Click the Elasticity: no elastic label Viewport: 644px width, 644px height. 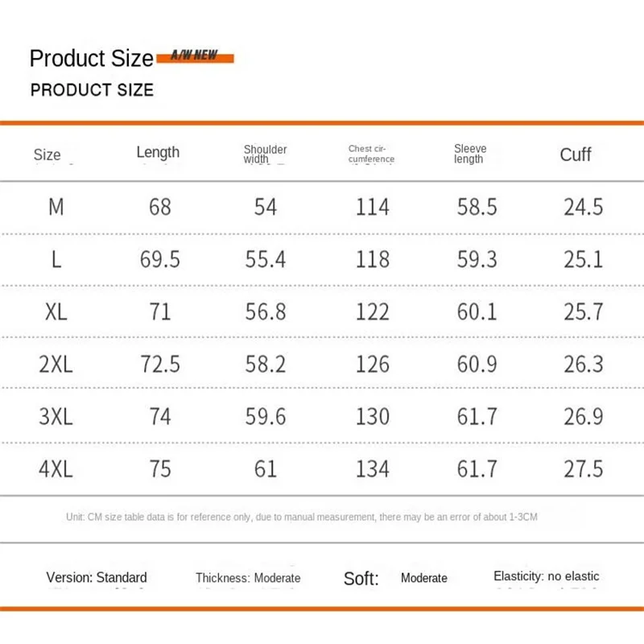547,576
